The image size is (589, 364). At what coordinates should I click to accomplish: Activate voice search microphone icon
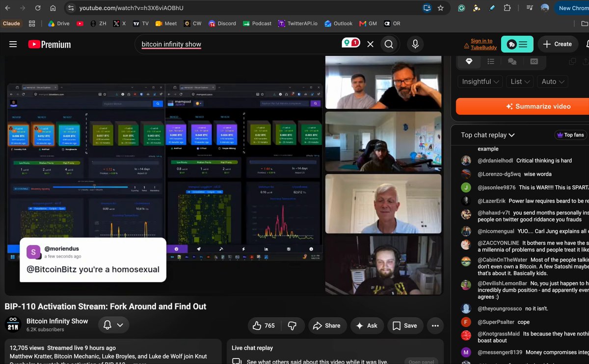(415, 44)
